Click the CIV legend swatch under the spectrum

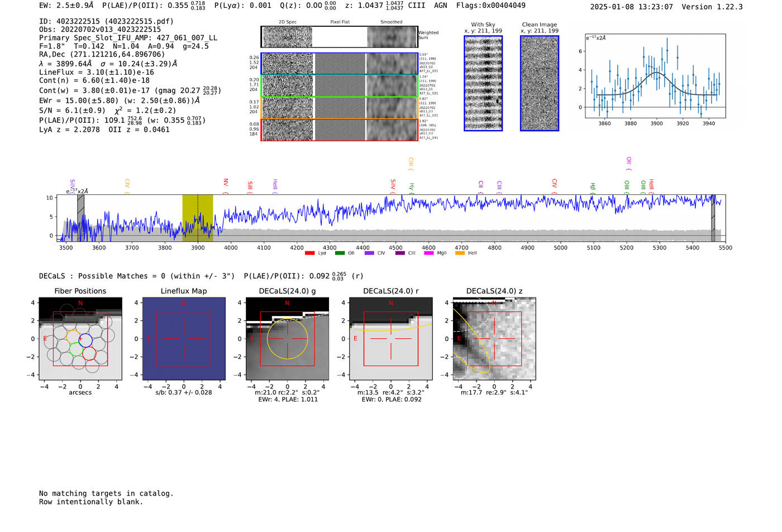369,253
